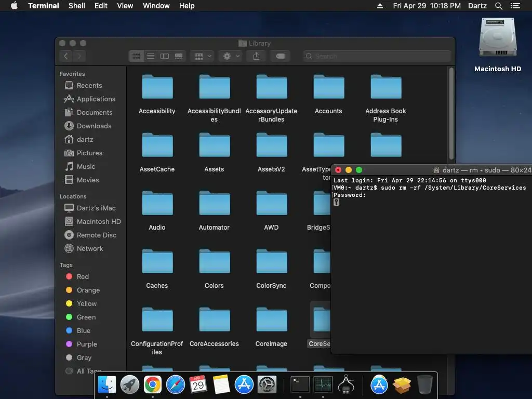The width and height of the screenshot is (532, 399).
Task: Select the Automator folder
Action: click(x=215, y=204)
